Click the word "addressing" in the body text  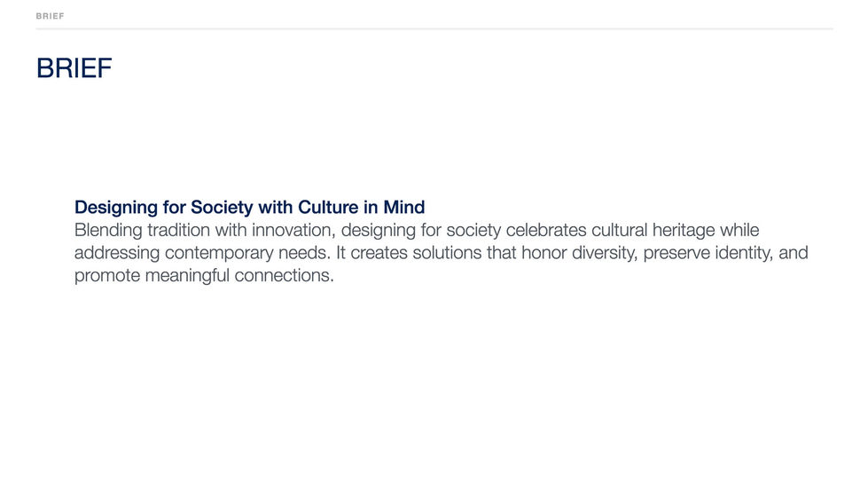click(118, 254)
